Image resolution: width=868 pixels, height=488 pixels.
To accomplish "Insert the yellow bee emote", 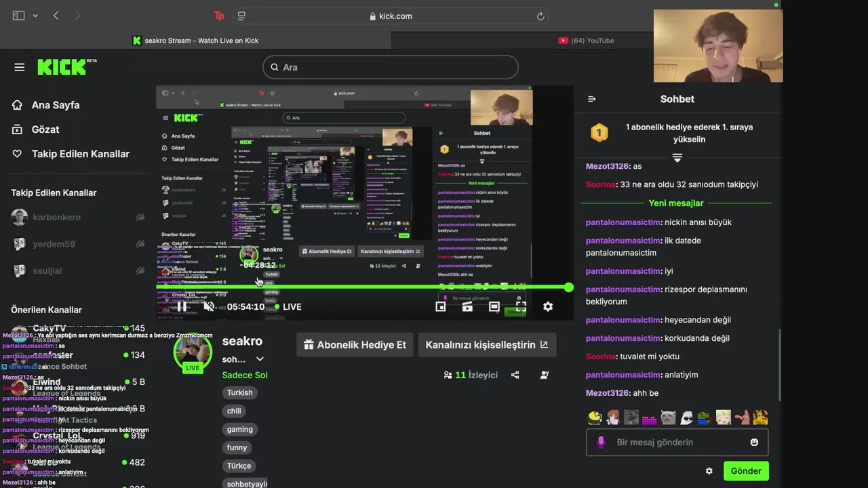I will (x=595, y=418).
